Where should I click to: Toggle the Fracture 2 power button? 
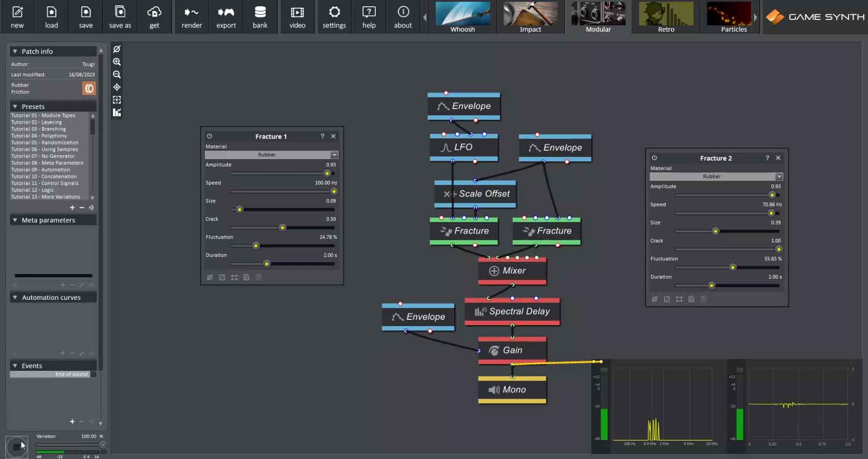click(x=654, y=158)
